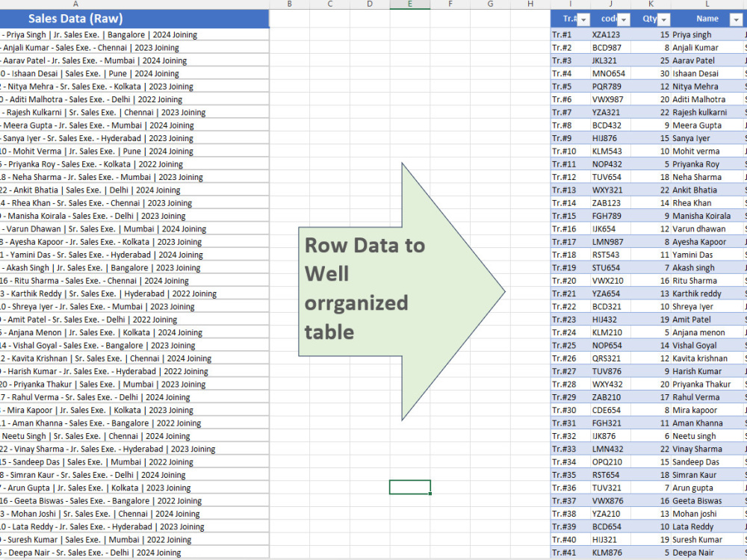This screenshot has height=560, width=747.
Task: Click code cell NOP432
Action: pyautogui.click(x=611, y=164)
